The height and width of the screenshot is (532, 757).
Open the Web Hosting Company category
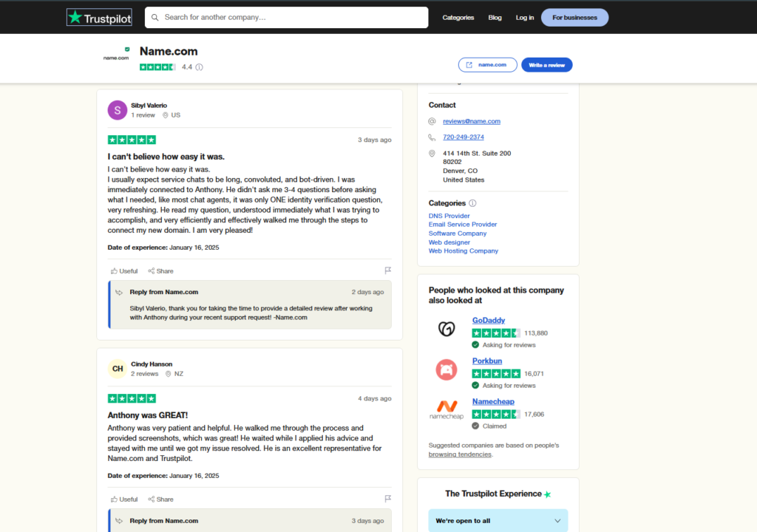point(464,251)
